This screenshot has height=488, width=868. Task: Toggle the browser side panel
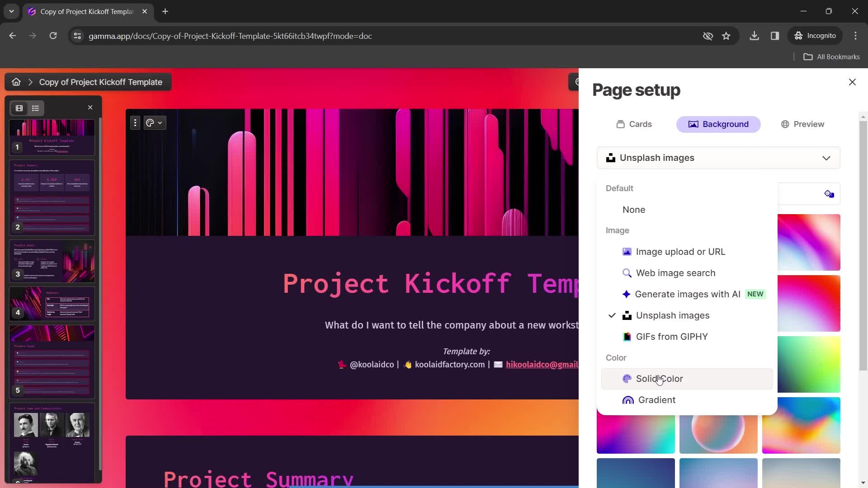point(775,36)
